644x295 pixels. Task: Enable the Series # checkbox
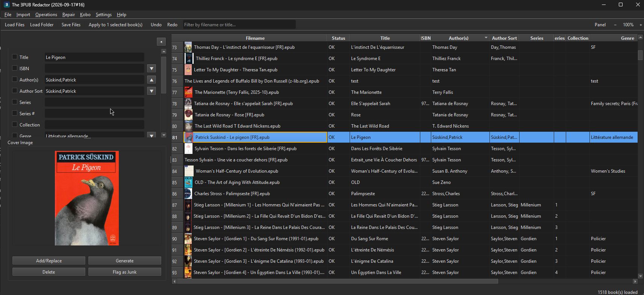tap(15, 113)
